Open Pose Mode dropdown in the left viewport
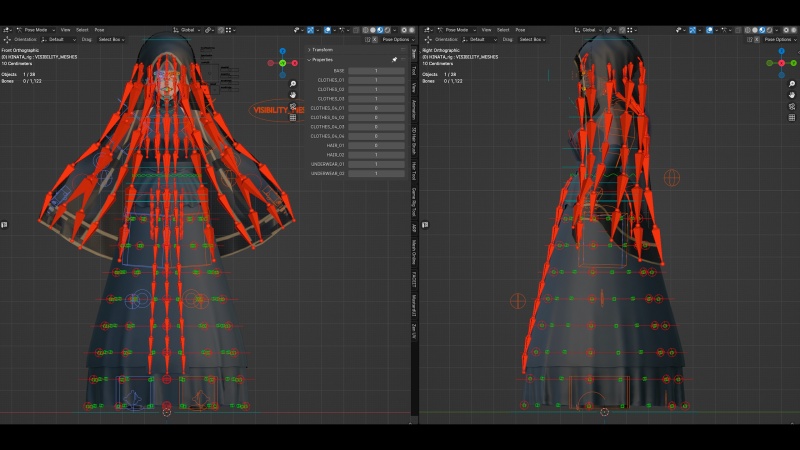Screen dimensions: 800x450 [36, 30]
